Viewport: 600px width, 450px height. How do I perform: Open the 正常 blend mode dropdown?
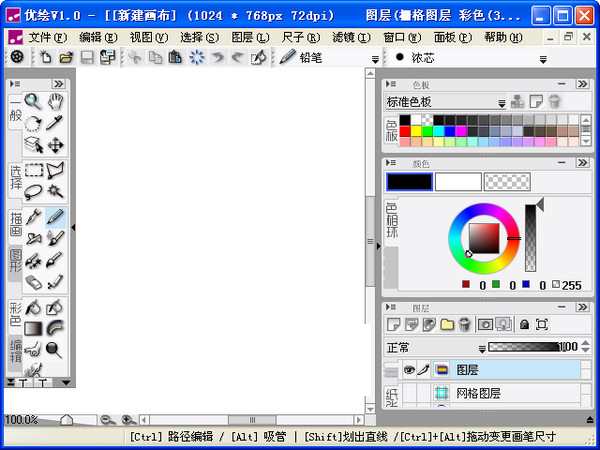480,347
